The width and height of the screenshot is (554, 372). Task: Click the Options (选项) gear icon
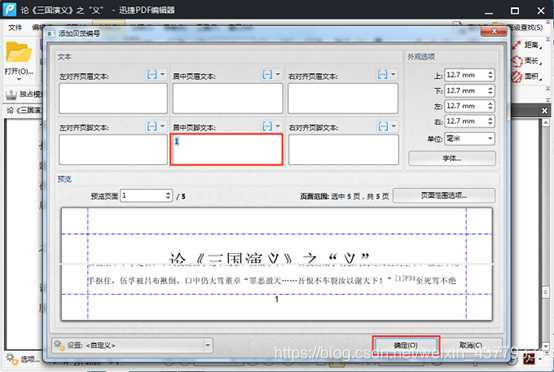coord(11,359)
